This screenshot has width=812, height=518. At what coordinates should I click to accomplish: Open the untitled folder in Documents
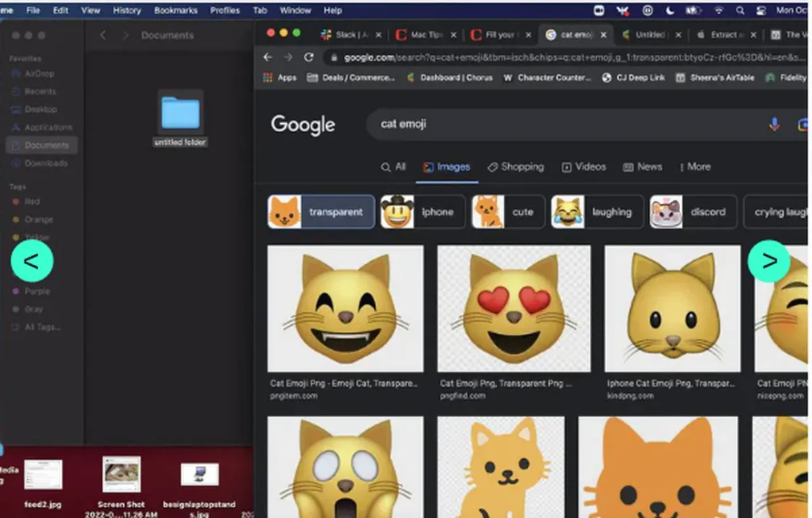click(x=180, y=114)
